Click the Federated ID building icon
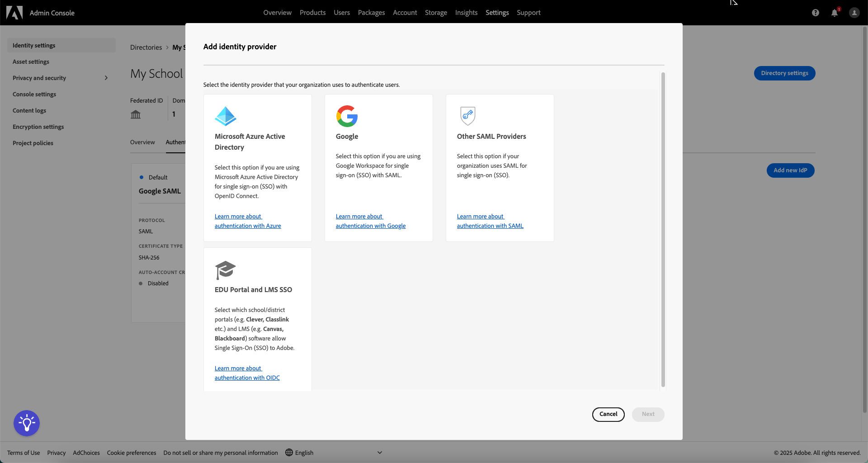 click(136, 114)
